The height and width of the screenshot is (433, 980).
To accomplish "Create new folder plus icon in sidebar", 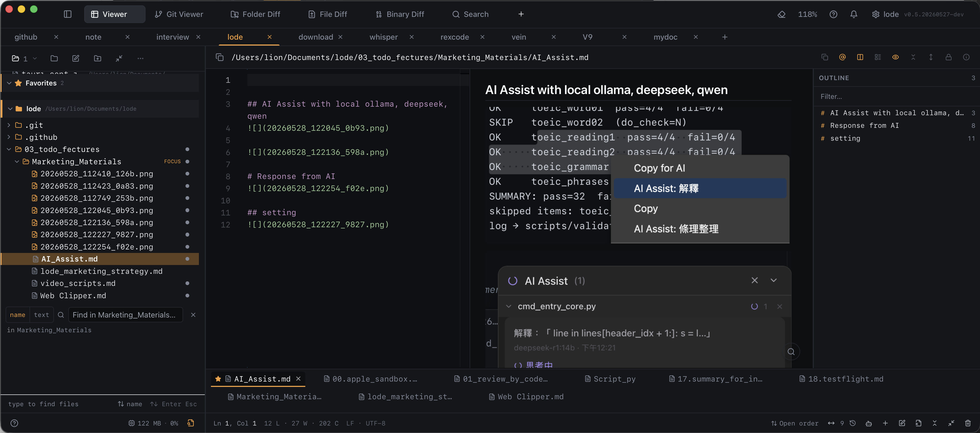I will coord(97,58).
